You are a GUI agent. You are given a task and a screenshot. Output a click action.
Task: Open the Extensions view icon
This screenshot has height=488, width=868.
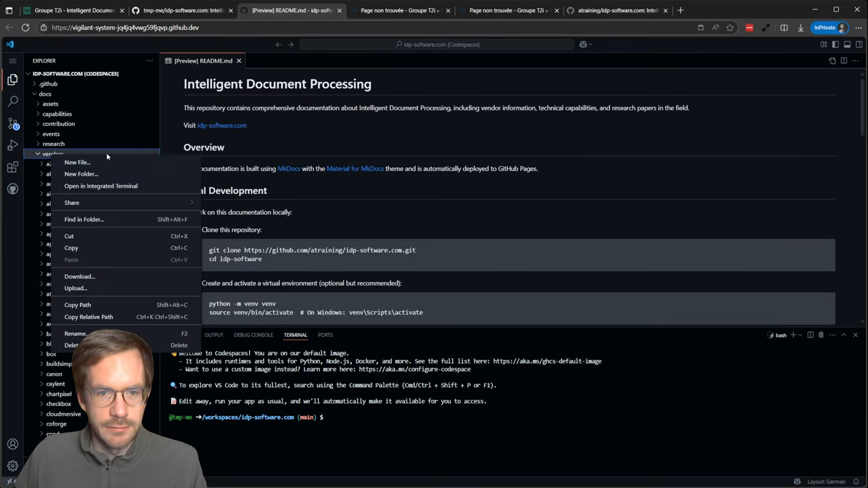click(x=12, y=167)
